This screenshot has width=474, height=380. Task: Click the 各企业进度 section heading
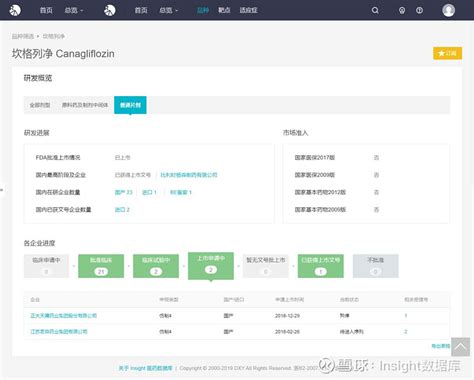(39, 243)
